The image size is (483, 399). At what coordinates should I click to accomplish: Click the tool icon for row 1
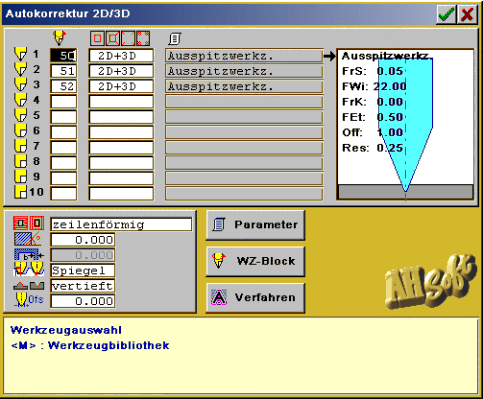click(x=20, y=54)
